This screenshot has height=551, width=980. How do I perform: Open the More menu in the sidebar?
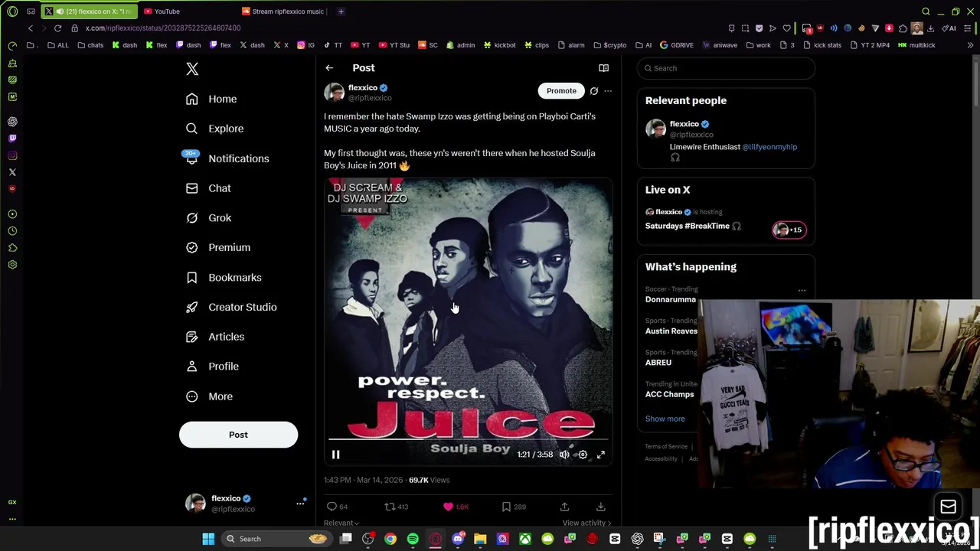(209, 396)
